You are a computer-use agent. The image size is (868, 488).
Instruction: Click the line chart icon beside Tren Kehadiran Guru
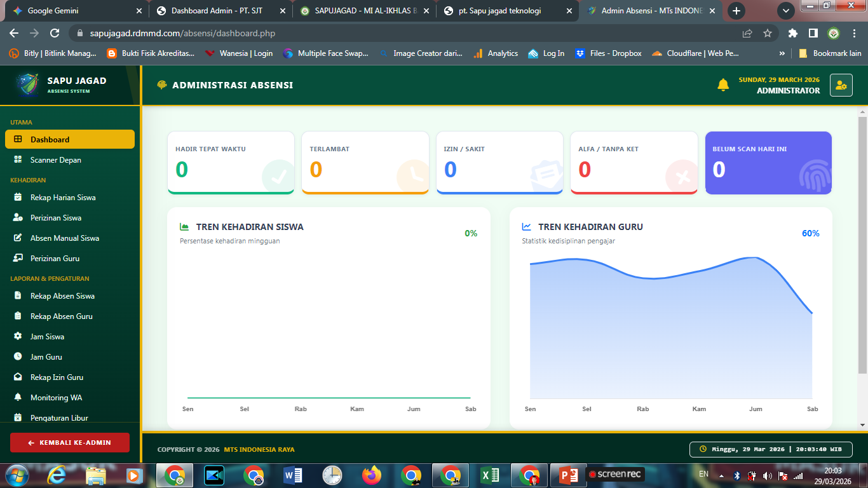(527, 226)
